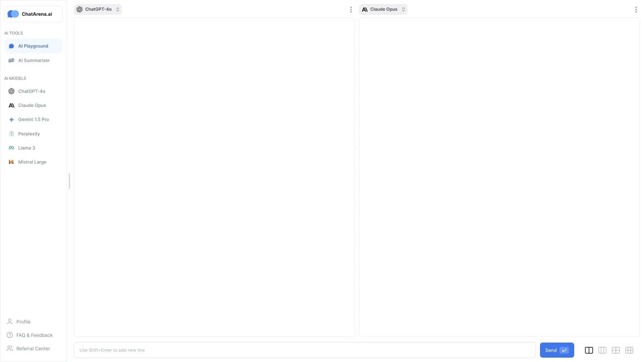Click the AI Summarizer nav icon
The height and width of the screenshot is (362, 644).
point(11,60)
